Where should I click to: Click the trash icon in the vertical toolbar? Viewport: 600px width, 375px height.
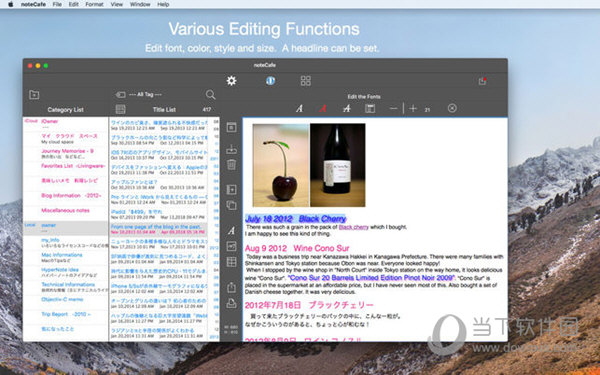[x=231, y=165]
